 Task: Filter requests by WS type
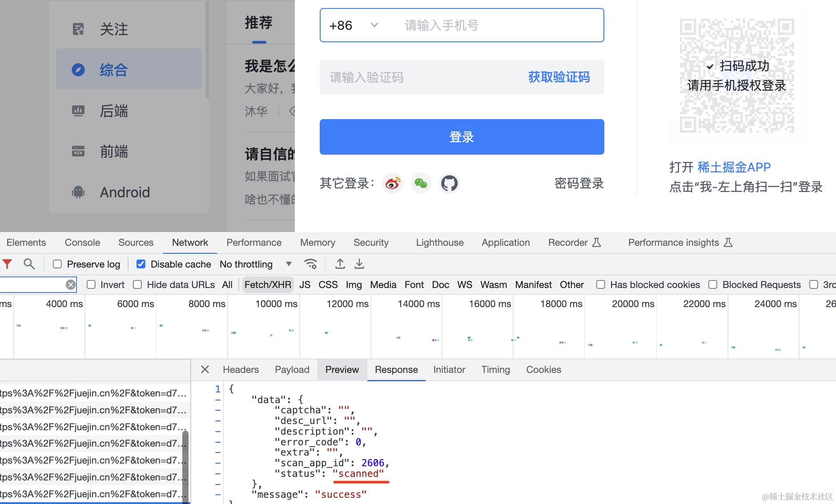[465, 284]
